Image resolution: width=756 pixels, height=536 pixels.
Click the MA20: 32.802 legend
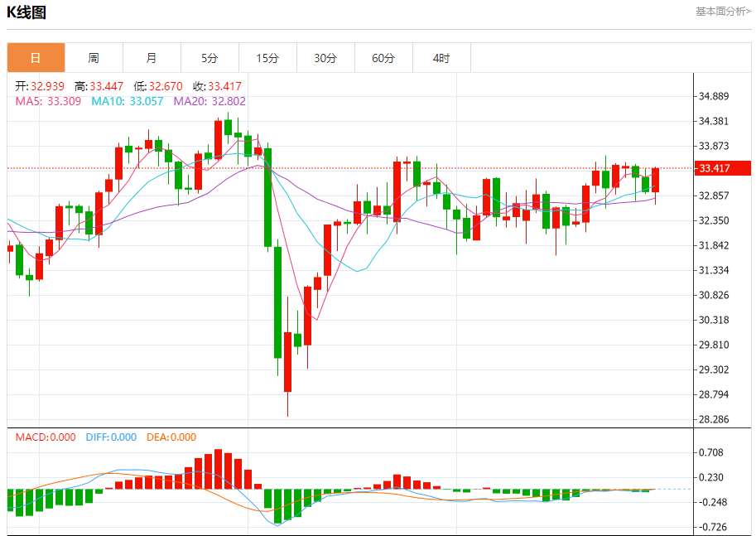click(x=209, y=101)
